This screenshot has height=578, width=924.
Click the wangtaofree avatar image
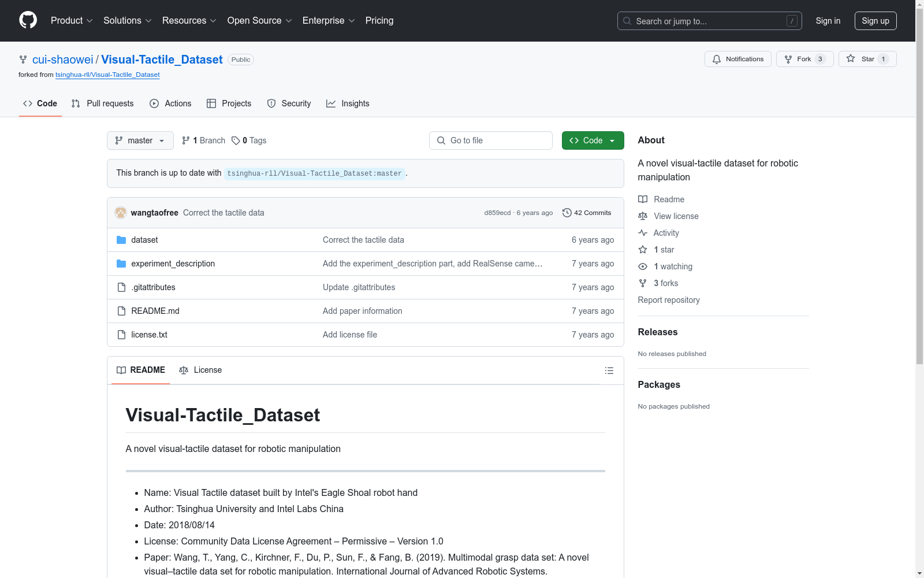(121, 213)
